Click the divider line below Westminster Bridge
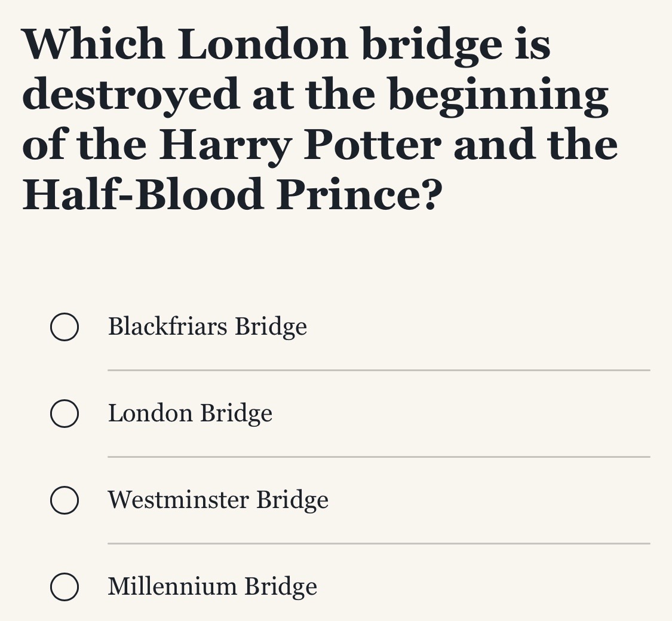 pyautogui.click(x=378, y=544)
